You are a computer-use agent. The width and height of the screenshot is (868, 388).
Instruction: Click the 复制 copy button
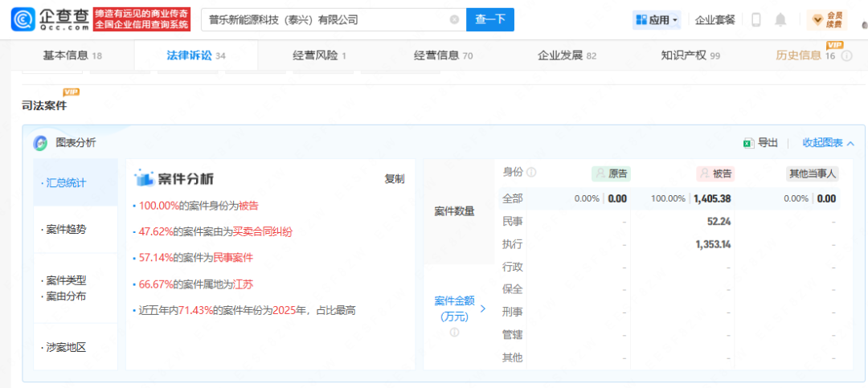coord(394,178)
